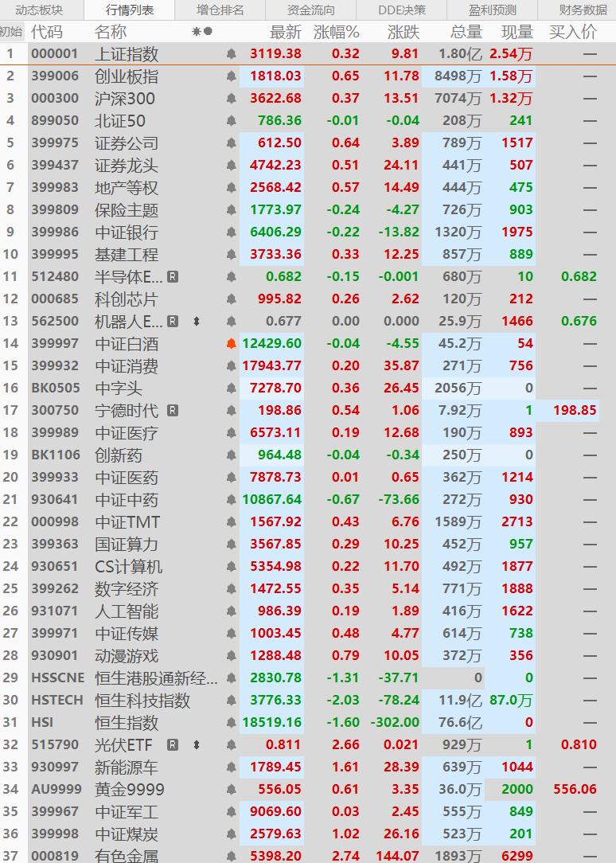Click alert bell for 保险主题

(x=231, y=209)
